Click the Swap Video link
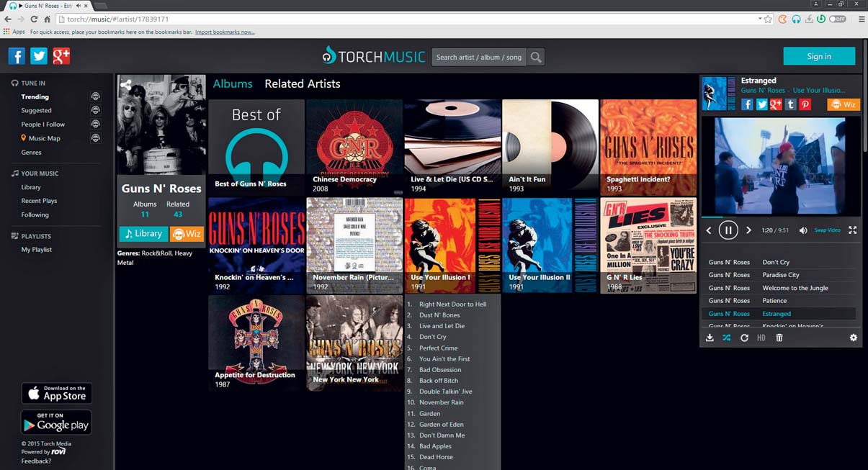Viewport: 868px width, 470px height. (827, 230)
